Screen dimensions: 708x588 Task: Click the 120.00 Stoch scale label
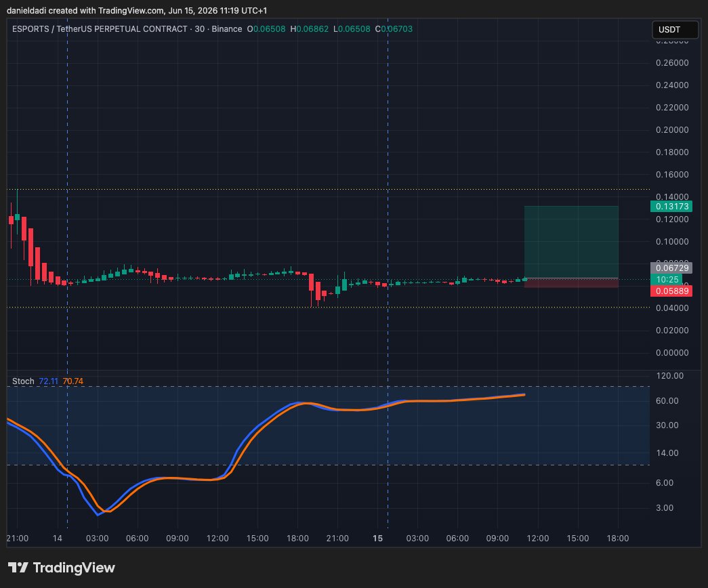[669, 376]
